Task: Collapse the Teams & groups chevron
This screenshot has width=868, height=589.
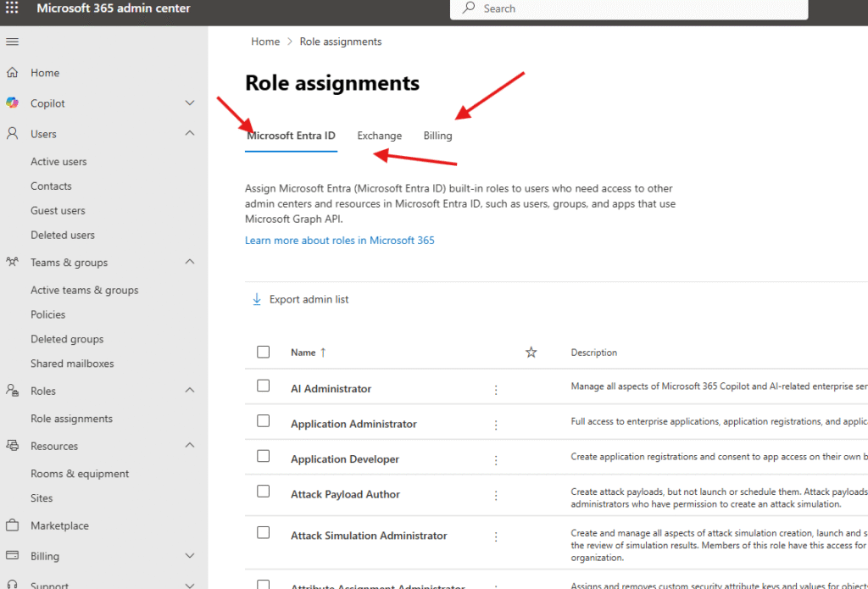Action: [190, 263]
